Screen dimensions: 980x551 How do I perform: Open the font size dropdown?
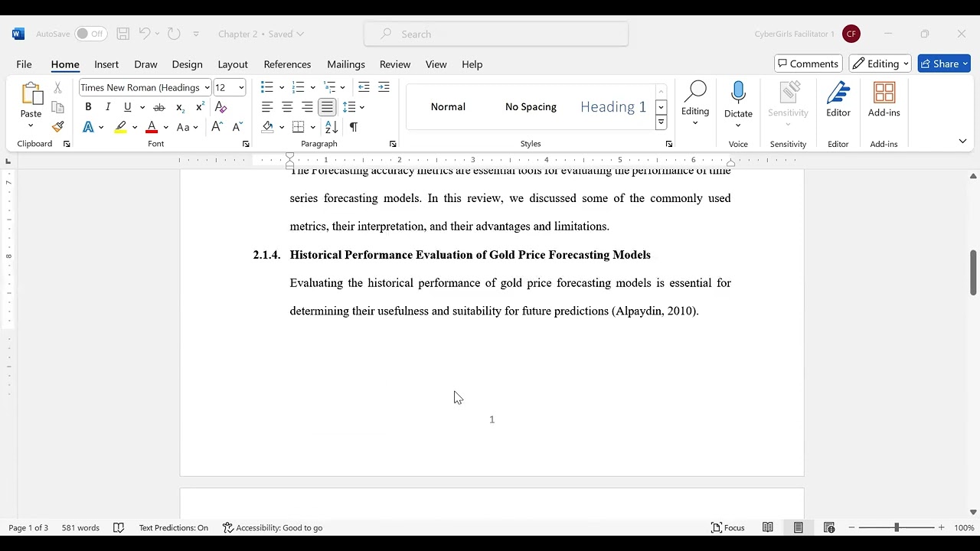click(x=241, y=87)
